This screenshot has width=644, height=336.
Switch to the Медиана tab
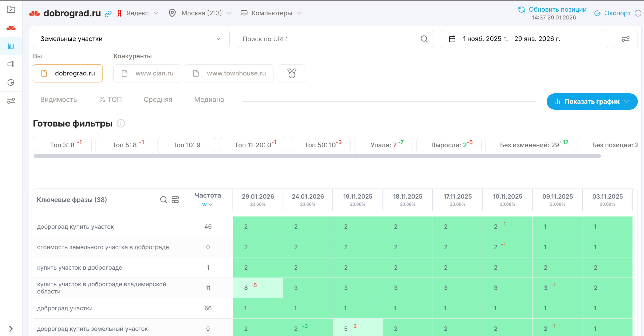(x=209, y=100)
